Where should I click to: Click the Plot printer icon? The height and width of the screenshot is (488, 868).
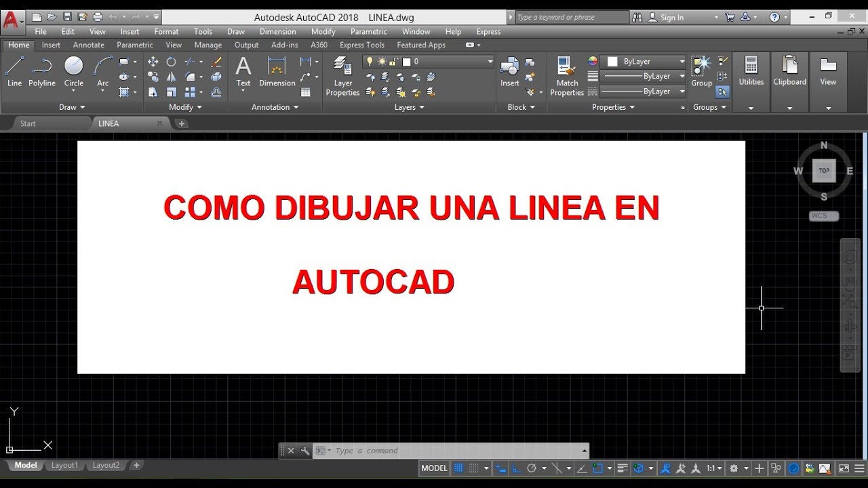(x=98, y=17)
